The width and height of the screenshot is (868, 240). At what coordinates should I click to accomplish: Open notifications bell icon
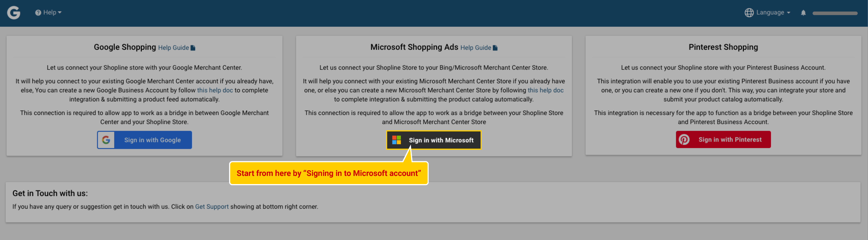(803, 13)
